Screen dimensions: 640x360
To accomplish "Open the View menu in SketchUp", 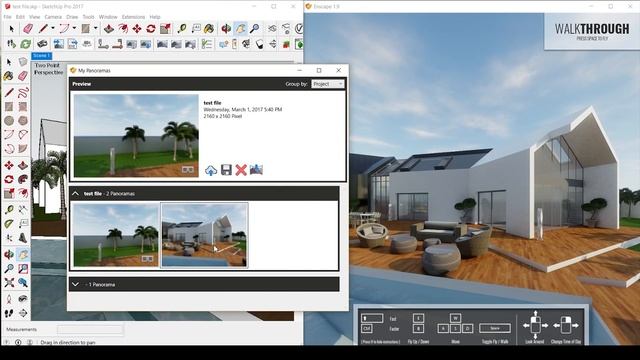I will [35, 17].
